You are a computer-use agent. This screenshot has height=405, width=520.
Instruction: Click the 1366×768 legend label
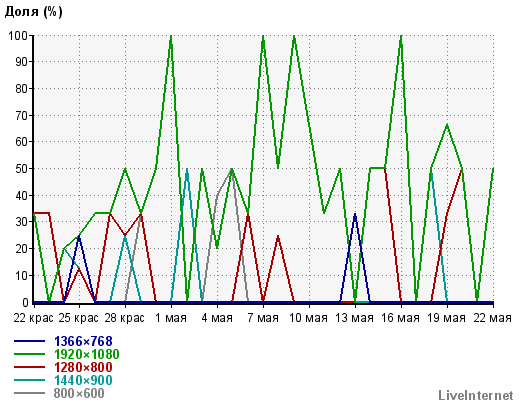(x=83, y=341)
